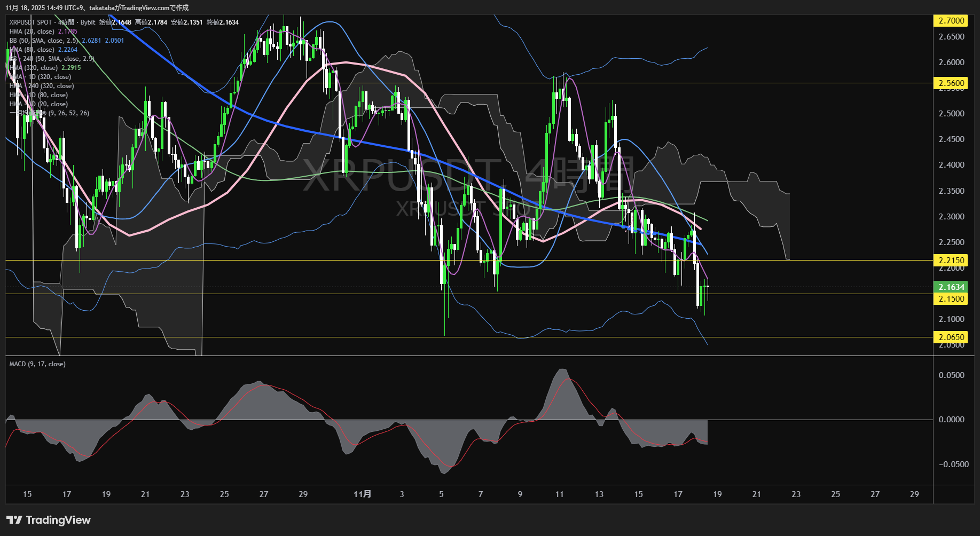Select the HMA (320, close) legend entry
The width and height of the screenshot is (980, 536).
[34, 68]
